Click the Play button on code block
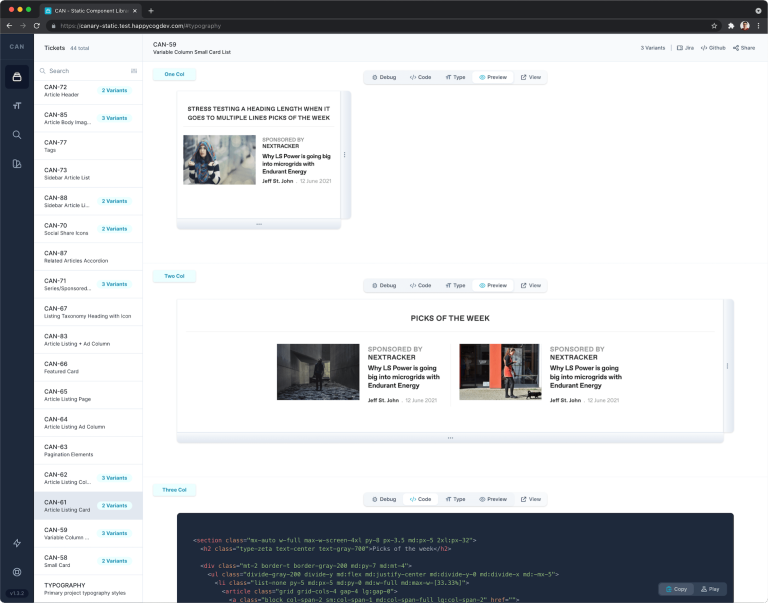768x603 pixels. click(710, 589)
